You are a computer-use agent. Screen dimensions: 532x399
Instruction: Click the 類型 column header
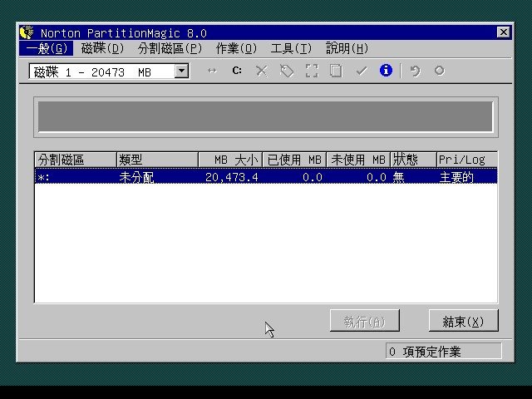click(157, 160)
